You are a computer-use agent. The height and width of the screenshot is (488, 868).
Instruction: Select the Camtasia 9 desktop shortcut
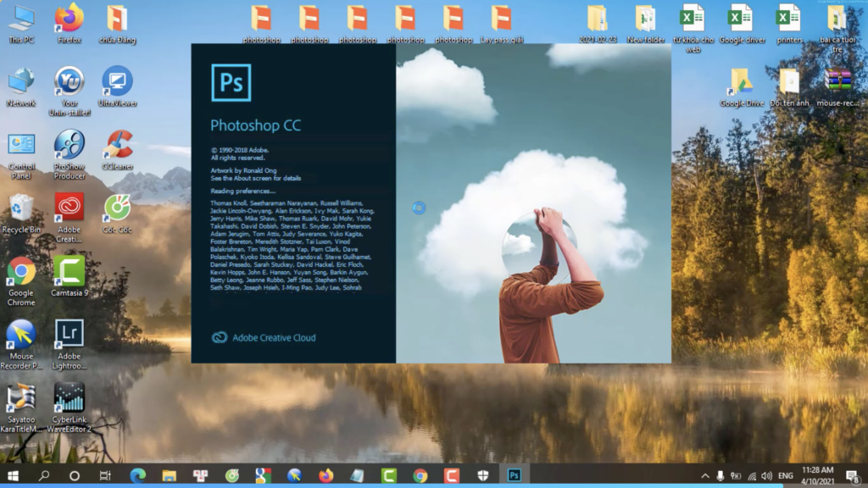70,277
